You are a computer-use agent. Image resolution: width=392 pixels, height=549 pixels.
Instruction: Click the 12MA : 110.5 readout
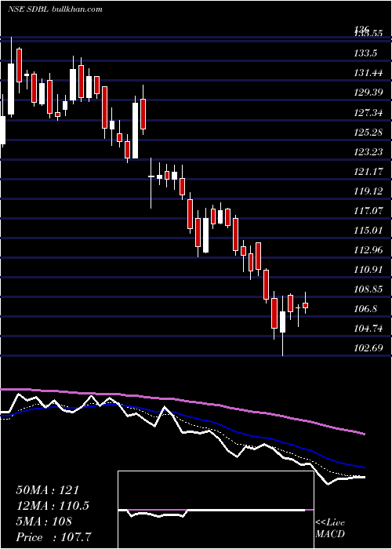53,506
